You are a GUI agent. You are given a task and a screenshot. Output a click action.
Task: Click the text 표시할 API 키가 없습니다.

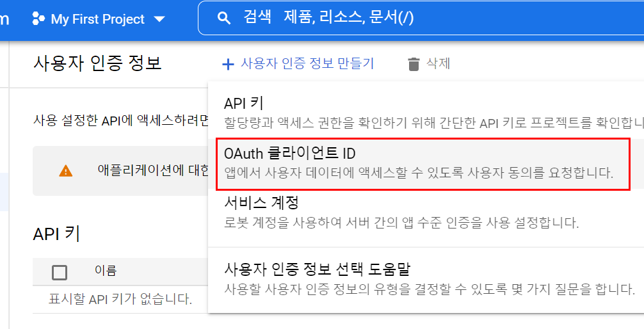(120, 299)
